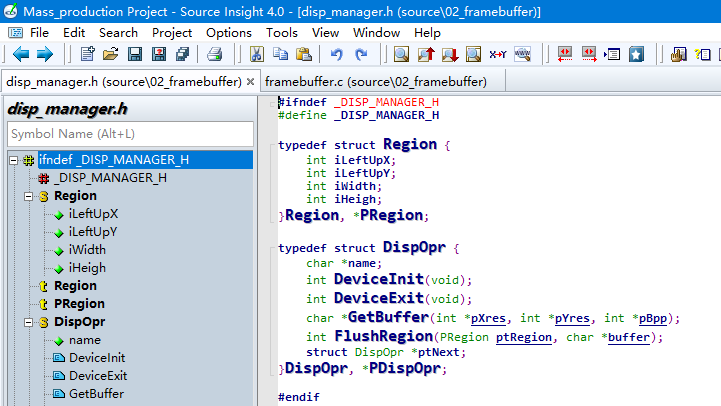721x406 pixels.
Task: Select DeviceExit in symbol tree
Action: point(98,376)
